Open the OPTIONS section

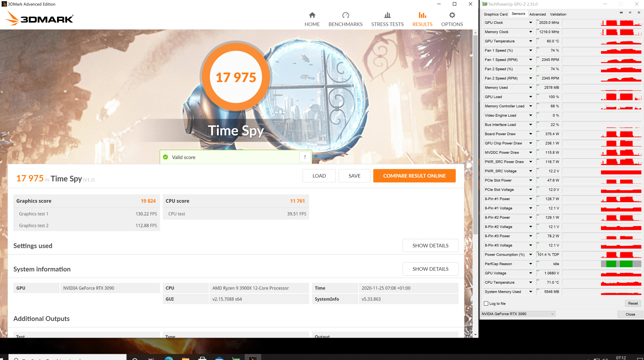[452, 20]
